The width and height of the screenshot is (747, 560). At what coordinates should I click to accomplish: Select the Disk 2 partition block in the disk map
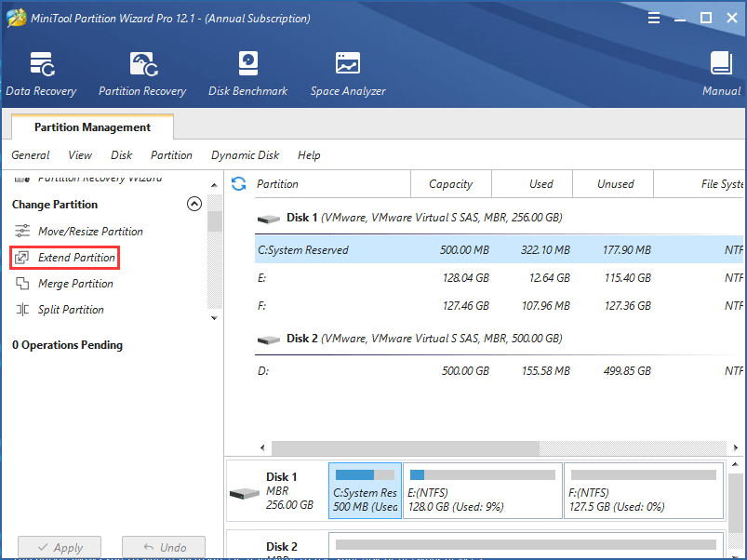point(526,546)
